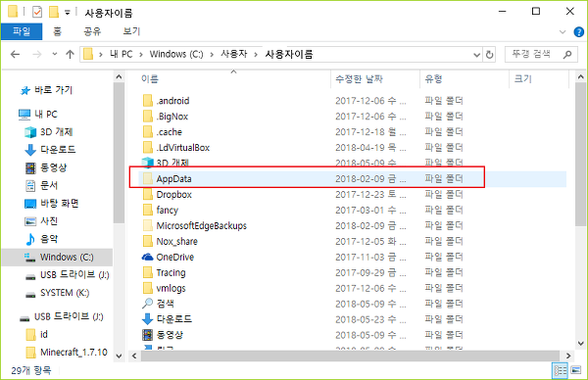This screenshot has height=380, width=588.
Task: Refresh the folder view
Action: pyautogui.click(x=489, y=55)
